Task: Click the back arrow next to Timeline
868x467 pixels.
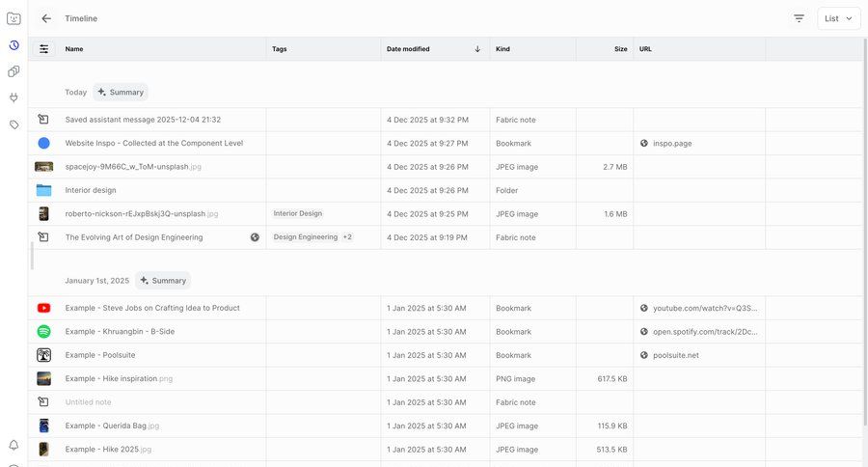Action: point(46,18)
